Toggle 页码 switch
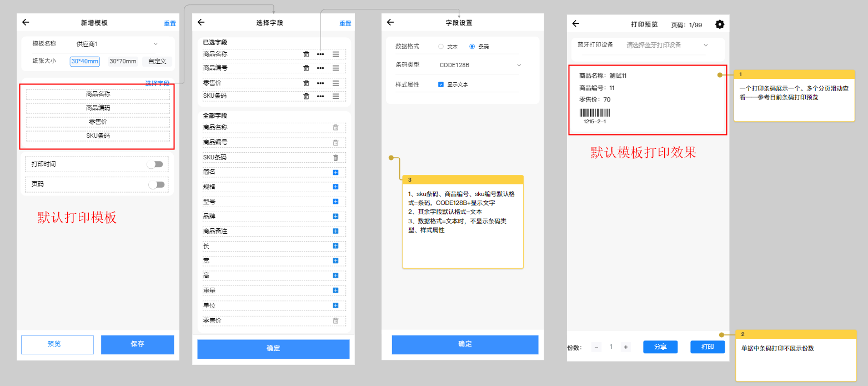 pos(157,184)
